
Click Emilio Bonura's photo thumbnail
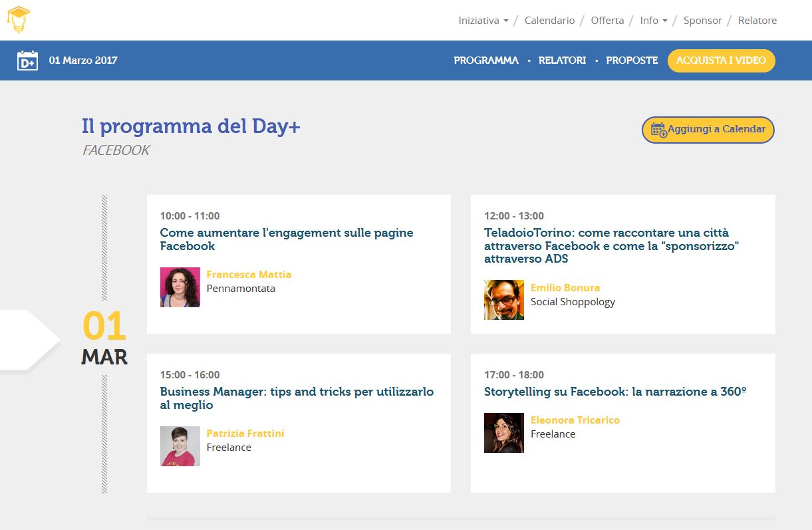[x=504, y=300]
